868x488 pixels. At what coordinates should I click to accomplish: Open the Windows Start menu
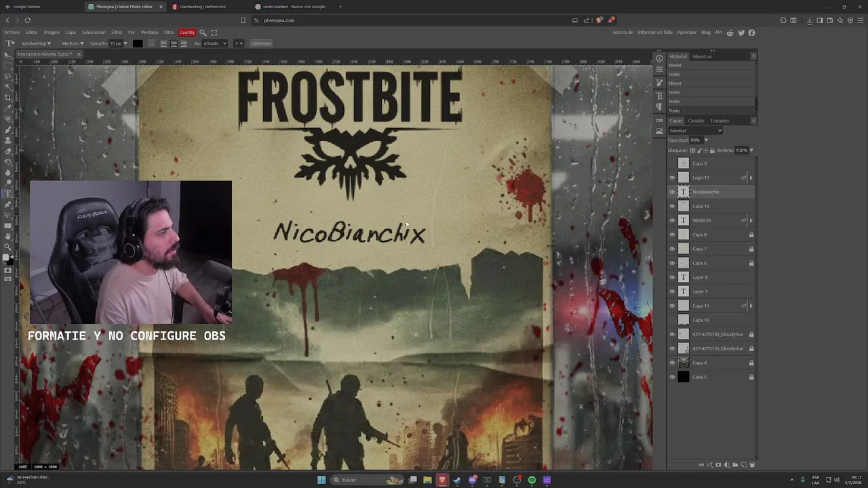tap(321, 480)
